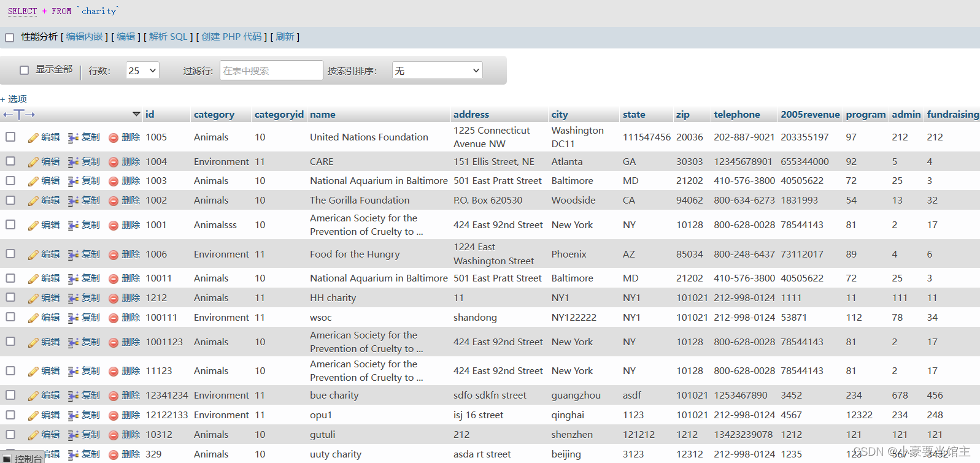Select checkbox for row id 10312
This screenshot has width=980, height=463.
pos(10,434)
